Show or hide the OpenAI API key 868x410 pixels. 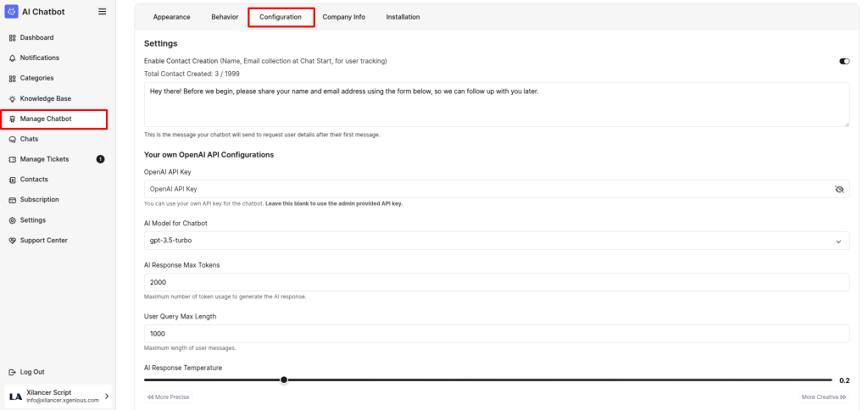click(839, 190)
